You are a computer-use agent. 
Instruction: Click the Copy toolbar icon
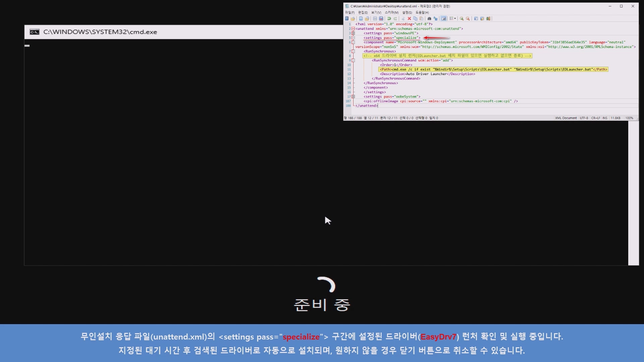click(x=415, y=18)
